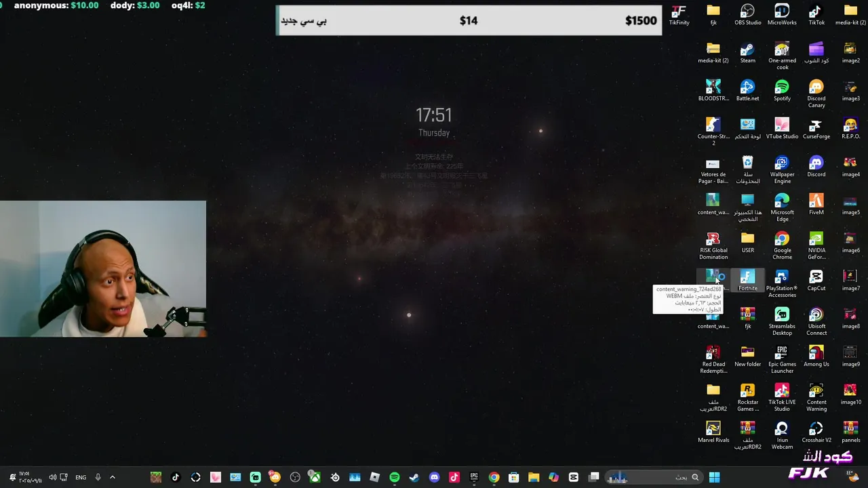This screenshot has height=488, width=868.
Task: Click the $1500 donation goal progress bar
Action: coord(469,20)
